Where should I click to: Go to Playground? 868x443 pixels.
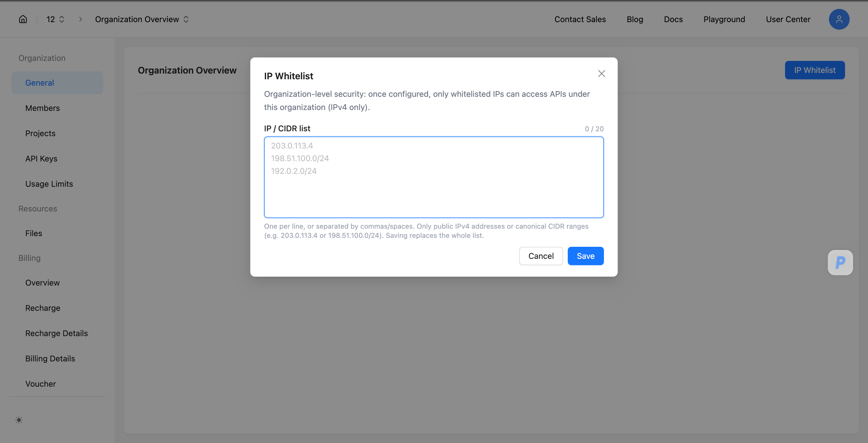724,19
